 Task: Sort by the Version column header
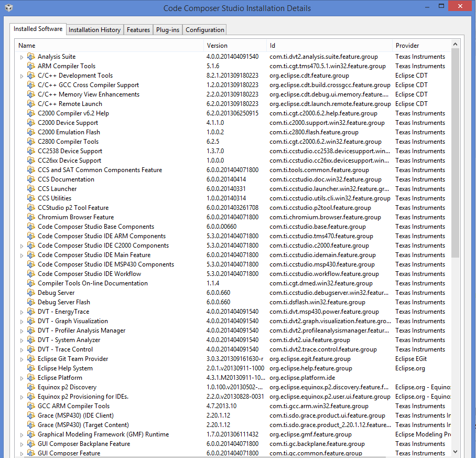[235, 46]
